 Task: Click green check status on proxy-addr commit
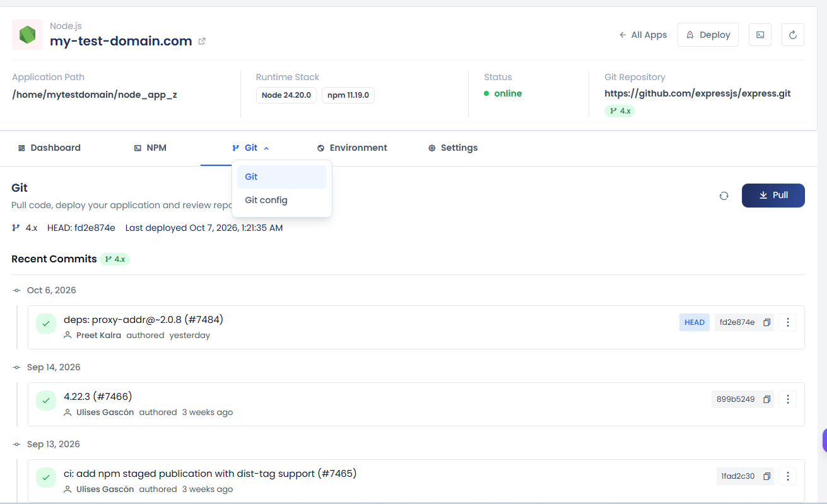(x=46, y=324)
